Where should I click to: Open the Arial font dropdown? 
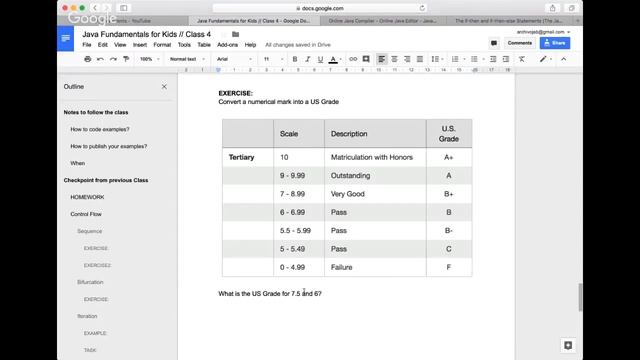[234, 59]
